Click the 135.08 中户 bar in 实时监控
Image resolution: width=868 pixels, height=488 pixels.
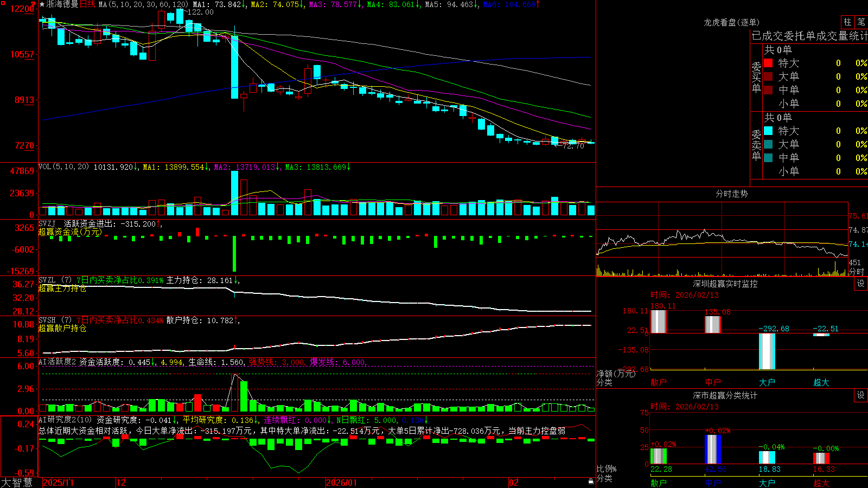point(713,324)
